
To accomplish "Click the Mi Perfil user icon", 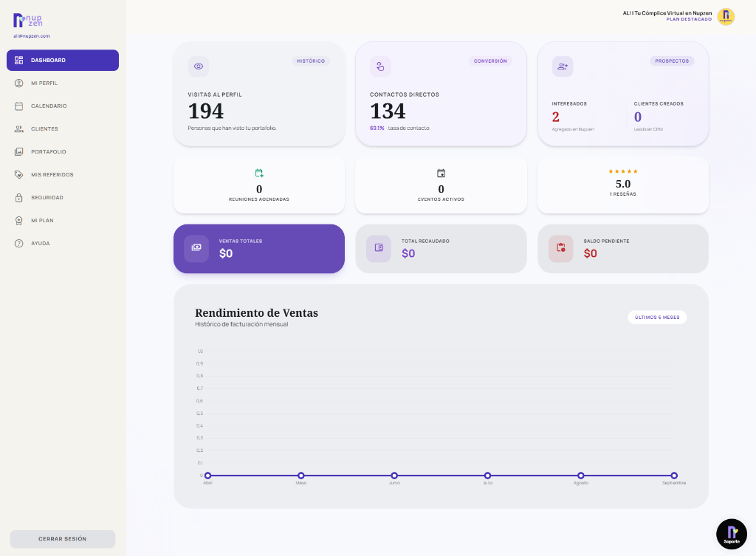I will pyautogui.click(x=18, y=83).
